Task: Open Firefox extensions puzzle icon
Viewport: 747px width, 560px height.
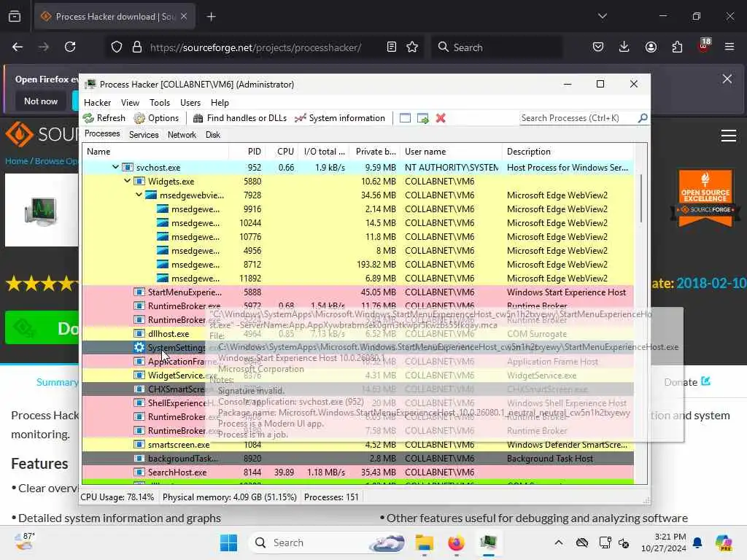Action: coord(677,47)
